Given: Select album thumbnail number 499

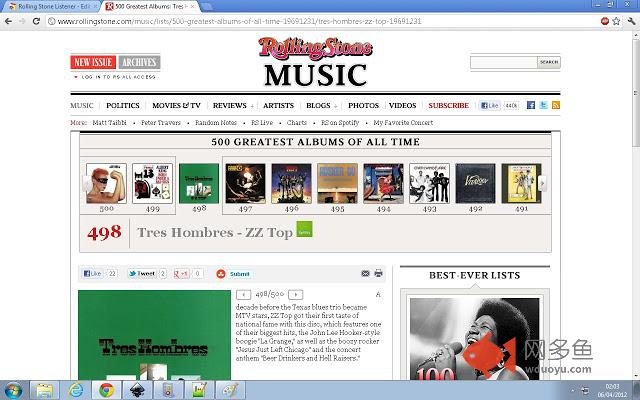Looking at the screenshot, I should click(153, 183).
